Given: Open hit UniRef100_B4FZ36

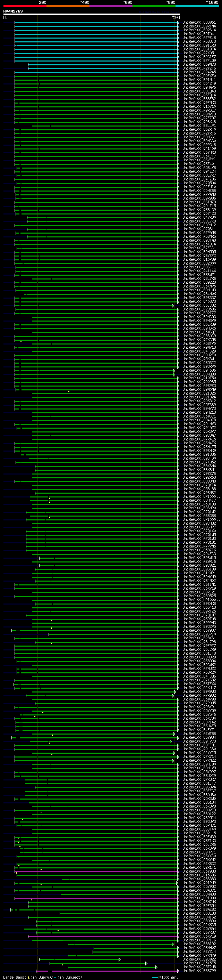Looking at the screenshot, I should click(199, 179).
